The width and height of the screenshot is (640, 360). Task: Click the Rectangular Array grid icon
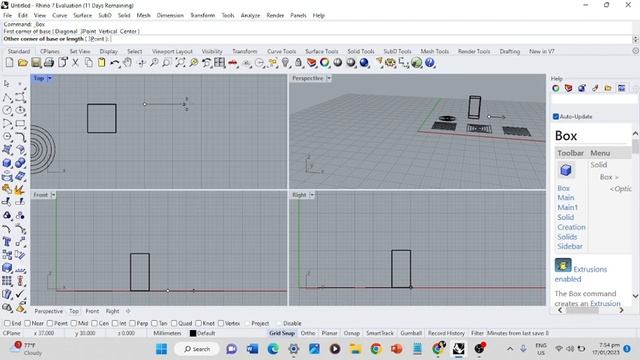pos(7,281)
